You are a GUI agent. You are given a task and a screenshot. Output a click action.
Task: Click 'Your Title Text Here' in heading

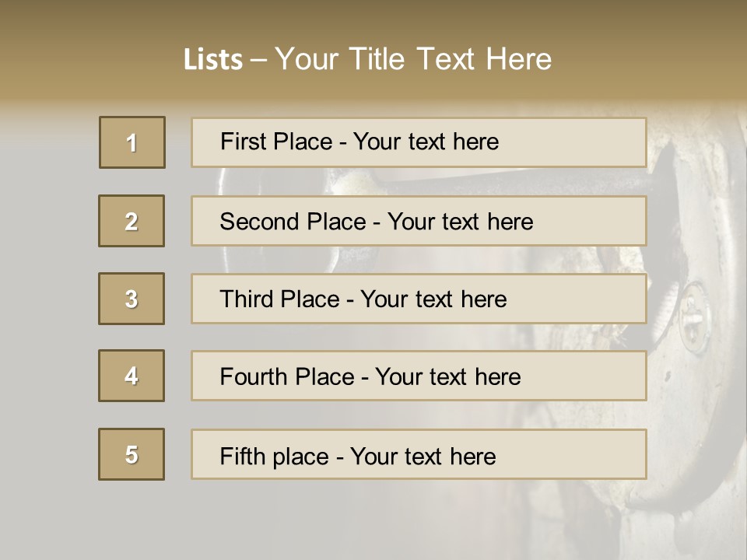click(x=413, y=59)
